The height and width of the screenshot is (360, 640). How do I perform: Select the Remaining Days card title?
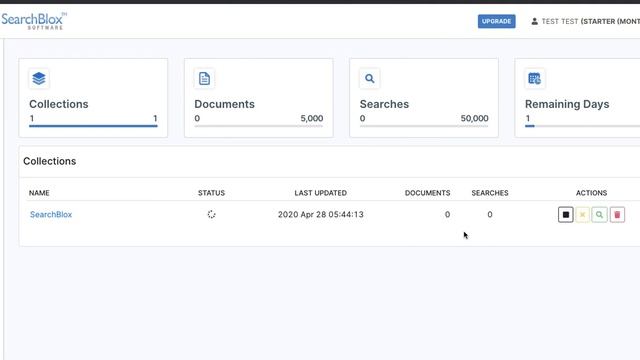point(567,104)
